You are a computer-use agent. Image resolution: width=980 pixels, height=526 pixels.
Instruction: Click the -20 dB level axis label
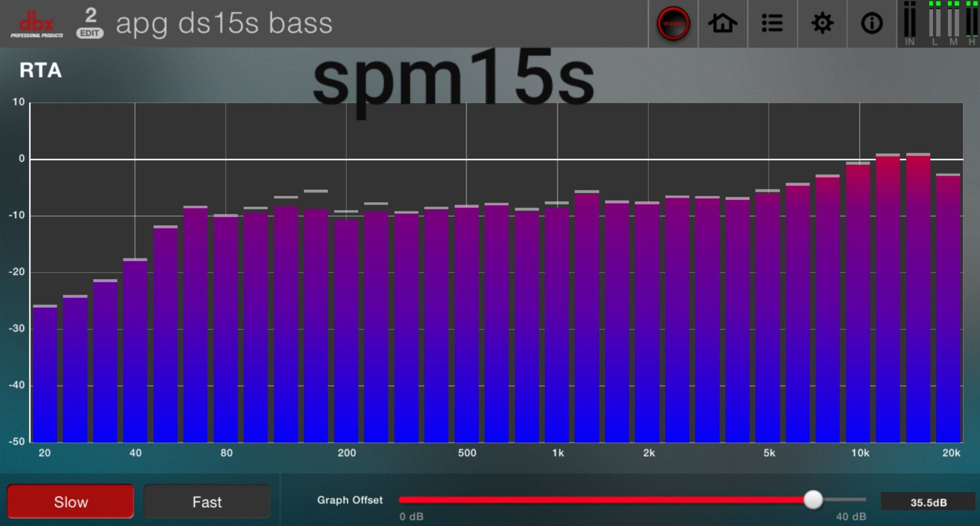(x=17, y=272)
